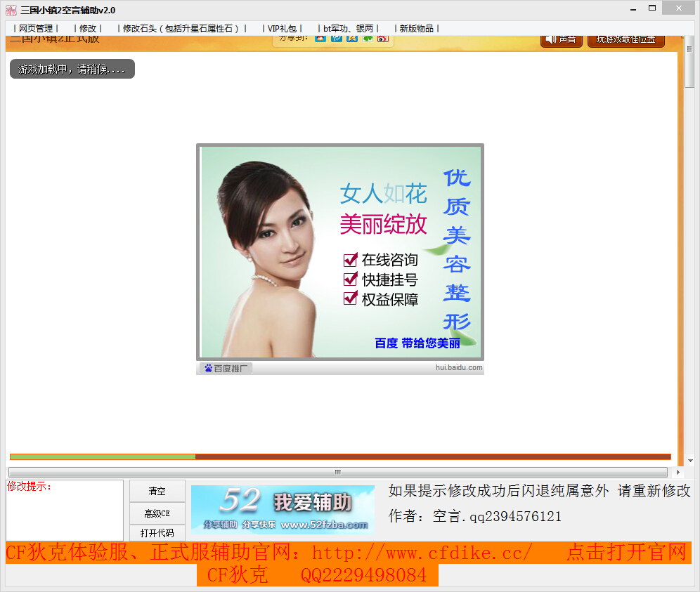Click the game loading progress bar
Viewport: 700px width, 592px height.
(x=340, y=457)
